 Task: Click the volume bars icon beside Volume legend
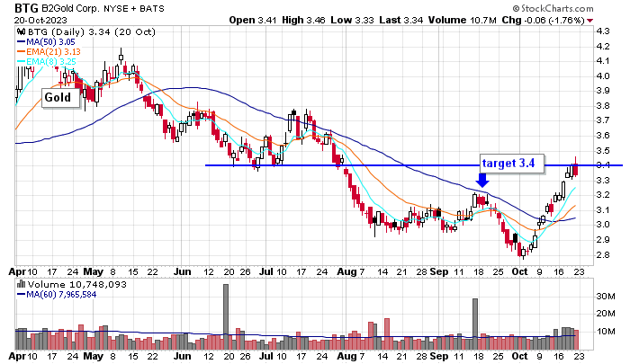[22, 285]
